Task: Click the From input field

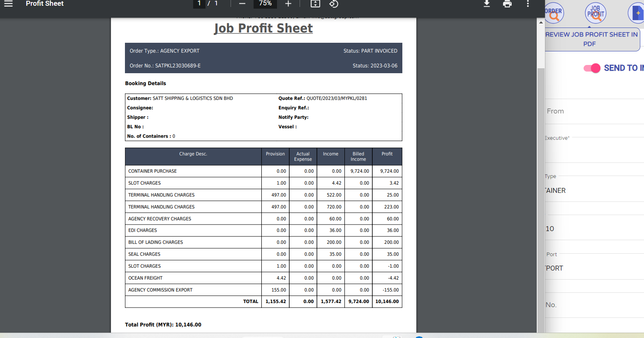Action: click(594, 111)
